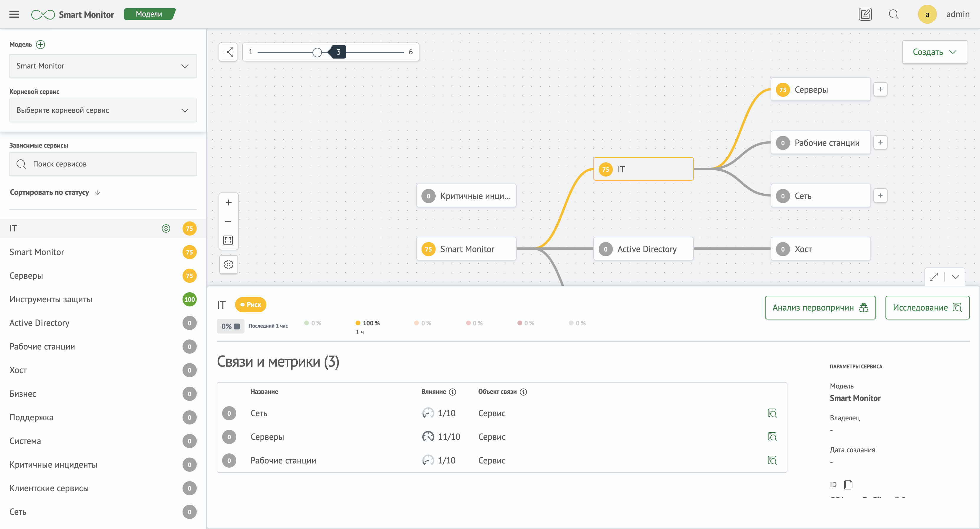Click the Smart Monitor infinity logo
980x529 pixels.
point(43,14)
